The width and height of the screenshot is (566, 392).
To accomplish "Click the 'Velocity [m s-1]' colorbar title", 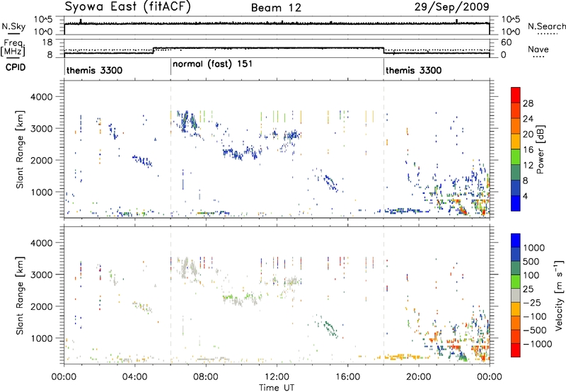I will pyautogui.click(x=559, y=295).
